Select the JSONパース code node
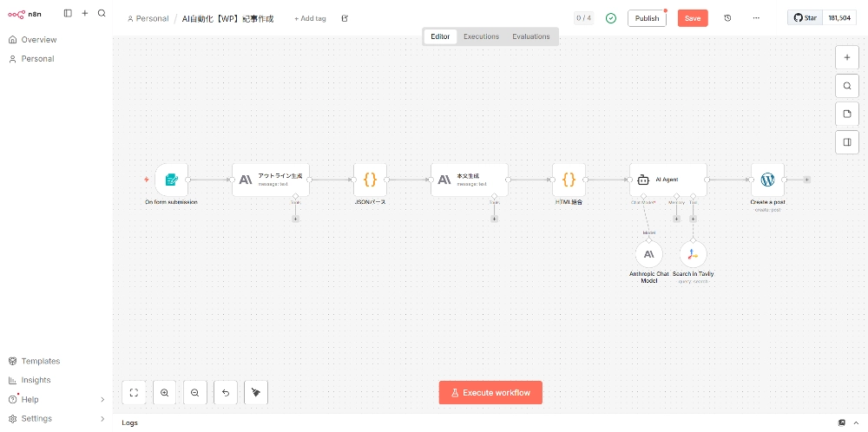This screenshot has width=868, height=432. pyautogui.click(x=370, y=180)
